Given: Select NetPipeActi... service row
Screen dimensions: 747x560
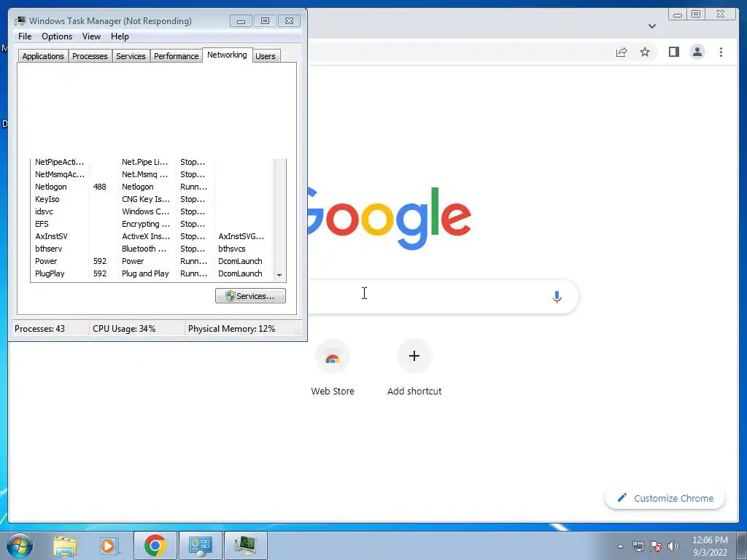Looking at the screenshot, I should (x=152, y=162).
